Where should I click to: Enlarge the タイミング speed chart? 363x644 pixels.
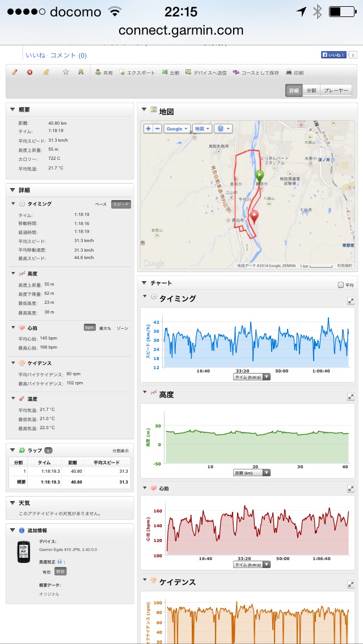[351, 301]
